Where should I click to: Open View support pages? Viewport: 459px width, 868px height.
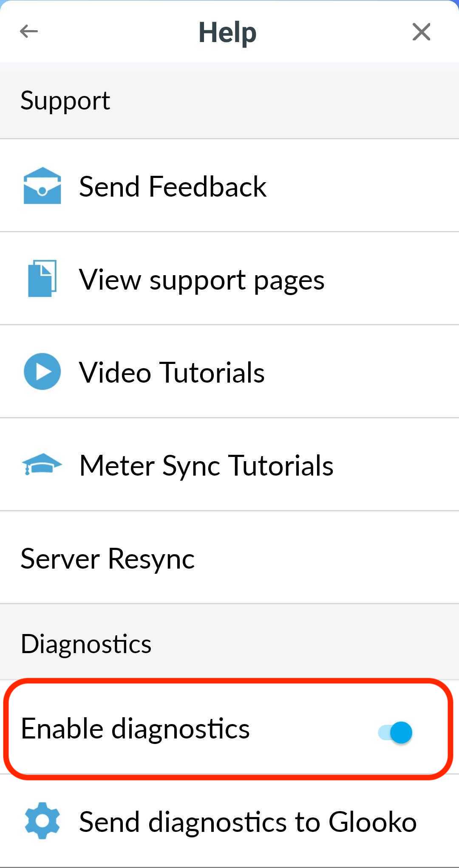(x=201, y=279)
